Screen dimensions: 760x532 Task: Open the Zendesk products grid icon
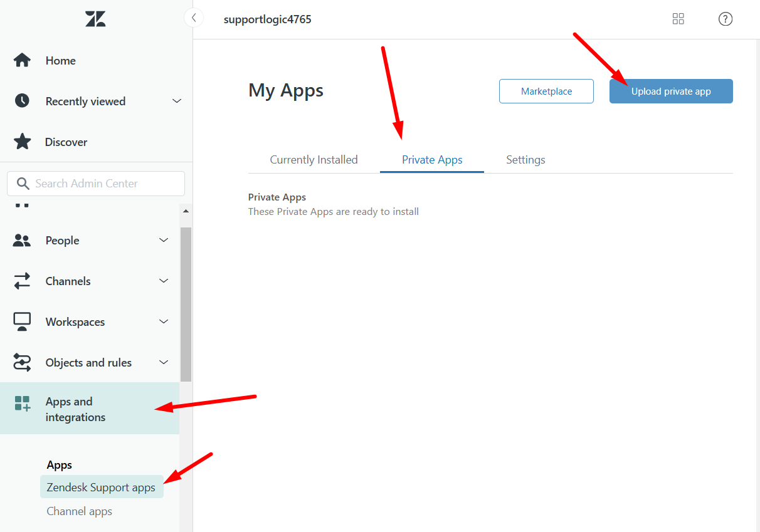[x=678, y=19]
